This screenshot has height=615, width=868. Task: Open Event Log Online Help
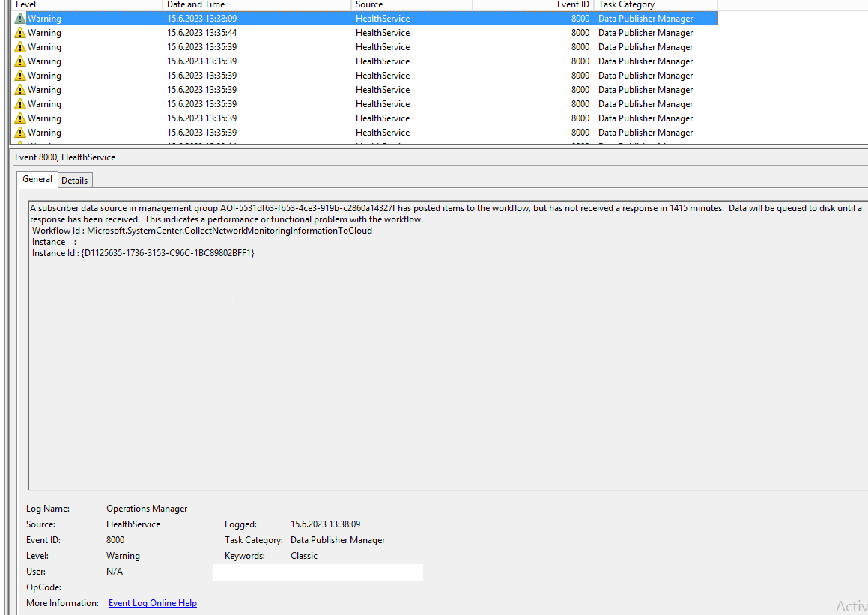pyautogui.click(x=152, y=602)
